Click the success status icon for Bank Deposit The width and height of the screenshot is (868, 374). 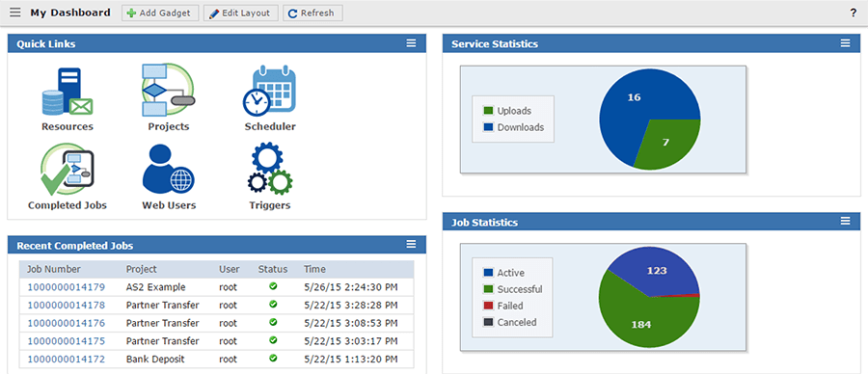click(273, 358)
